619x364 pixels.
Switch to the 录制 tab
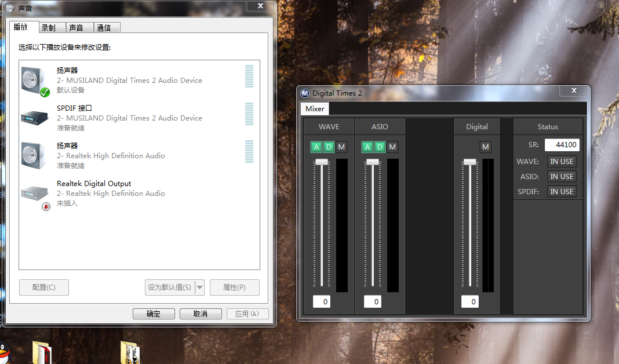coord(48,28)
